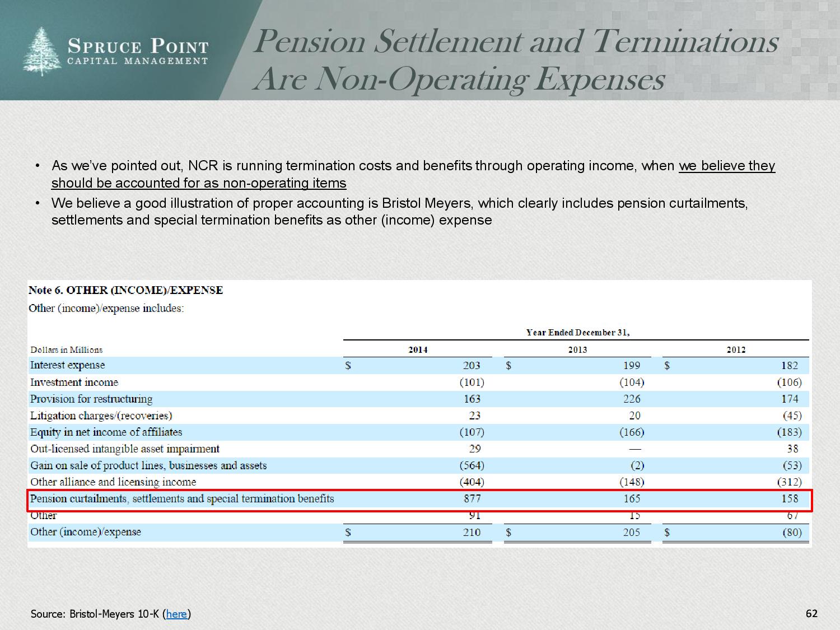The width and height of the screenshot is (840, 630).
Task: Select the slide title heading text
Action: click(515, 59)
